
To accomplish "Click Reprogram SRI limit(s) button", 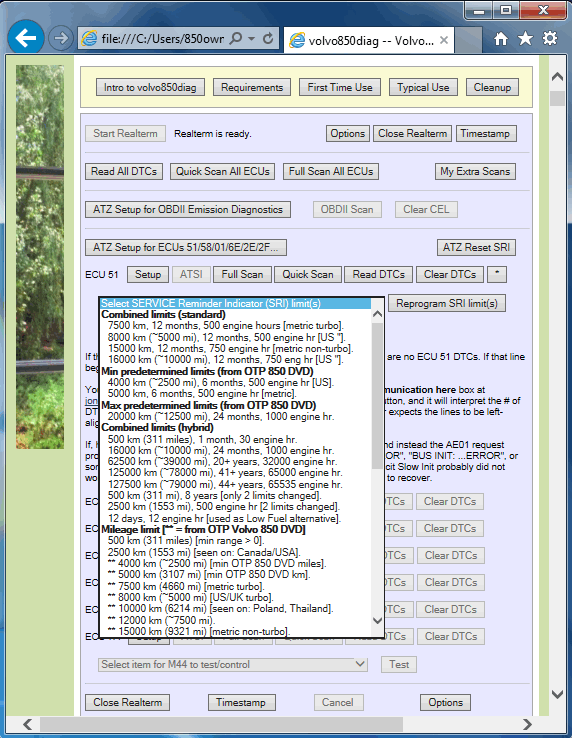I will (447, 304).
